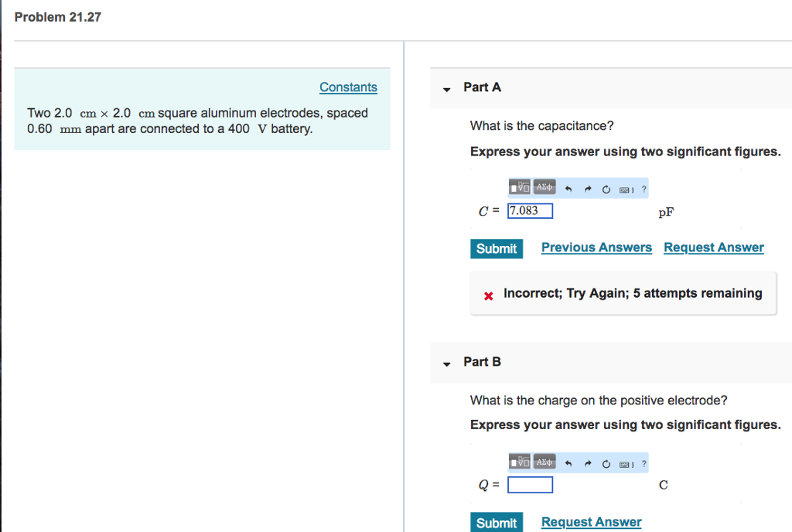The height and width of the screenshot is (532, 792).
Task: Collapse the Part B section
Action: pos(446,364)
